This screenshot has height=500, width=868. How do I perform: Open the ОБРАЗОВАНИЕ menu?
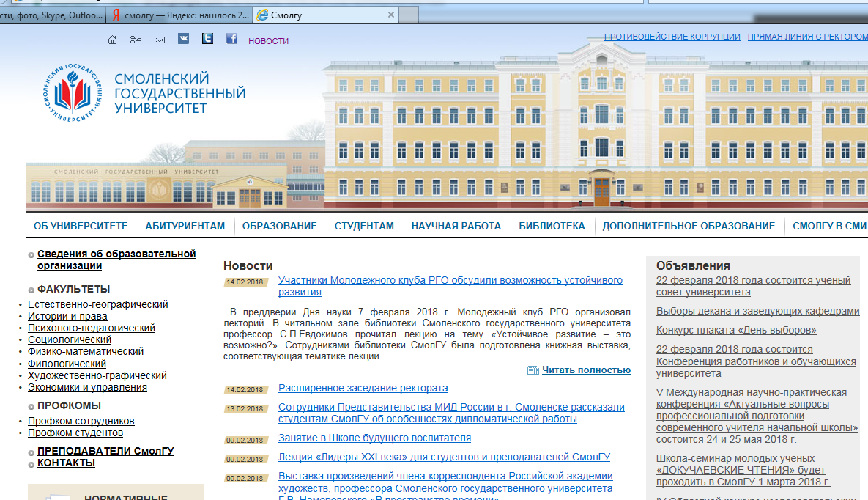280,226
